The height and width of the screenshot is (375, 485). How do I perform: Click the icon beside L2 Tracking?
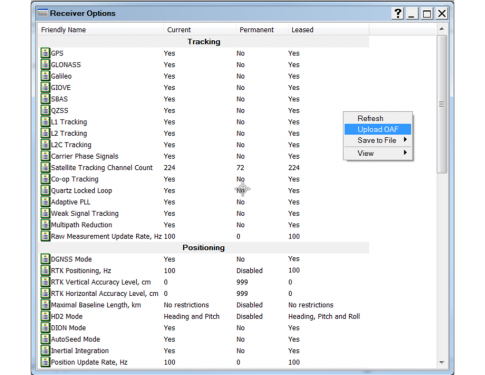(45, 133)
